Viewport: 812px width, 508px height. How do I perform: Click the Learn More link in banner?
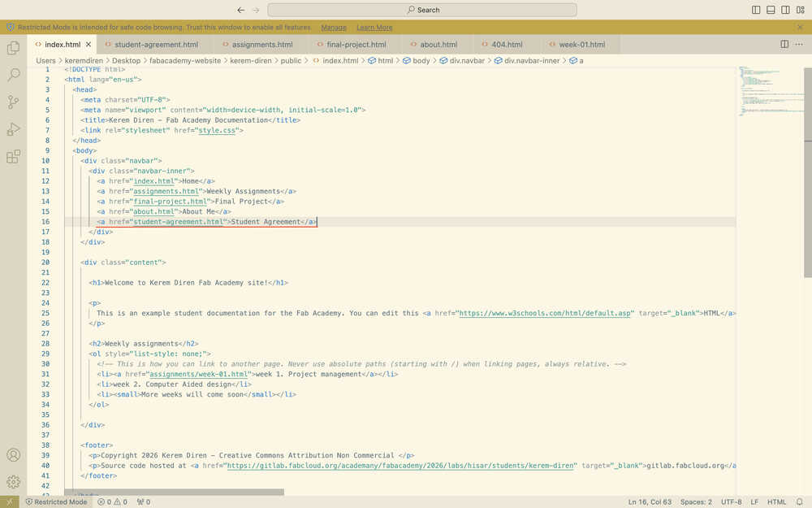tap(374, 28)
